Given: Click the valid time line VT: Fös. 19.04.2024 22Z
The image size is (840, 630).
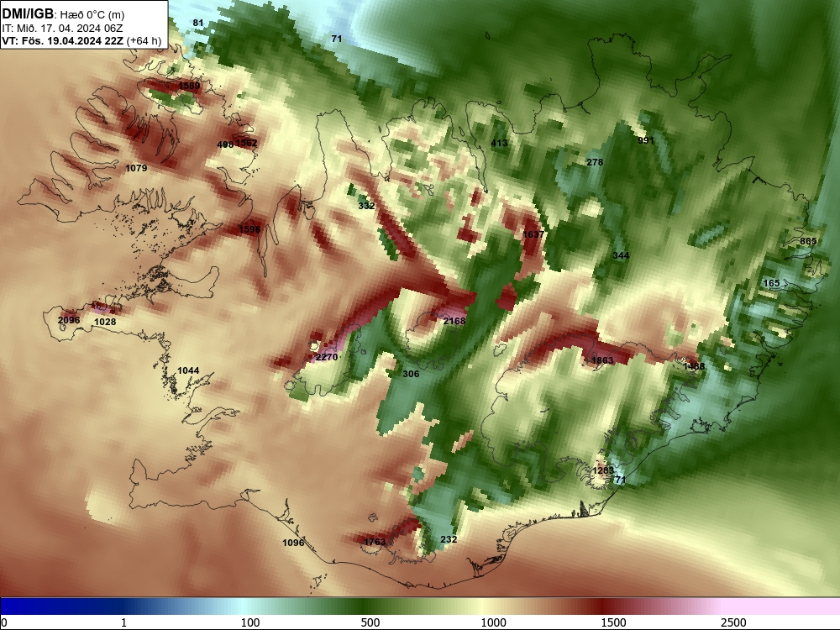Looking at the screenshot, I should click(63, 40).
